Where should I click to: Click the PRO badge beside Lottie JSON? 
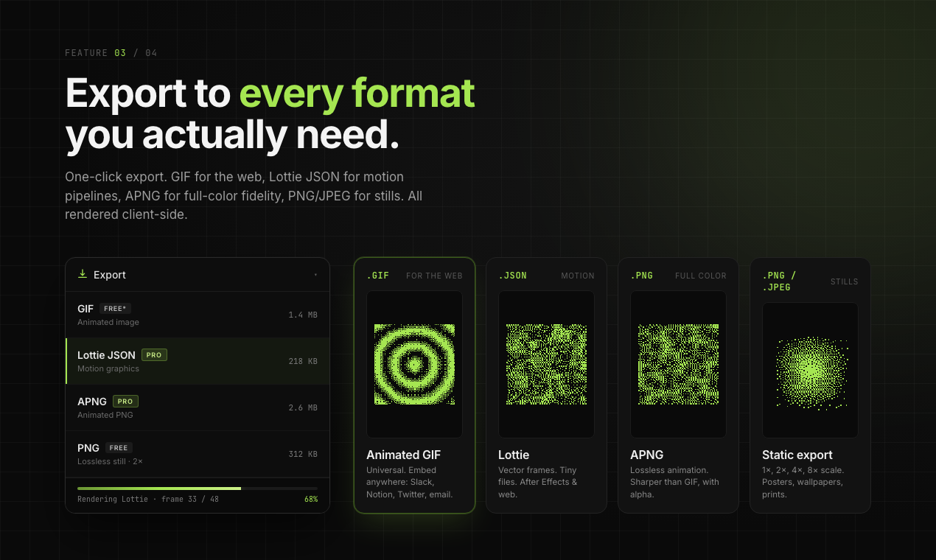click(x=154, y=355)
